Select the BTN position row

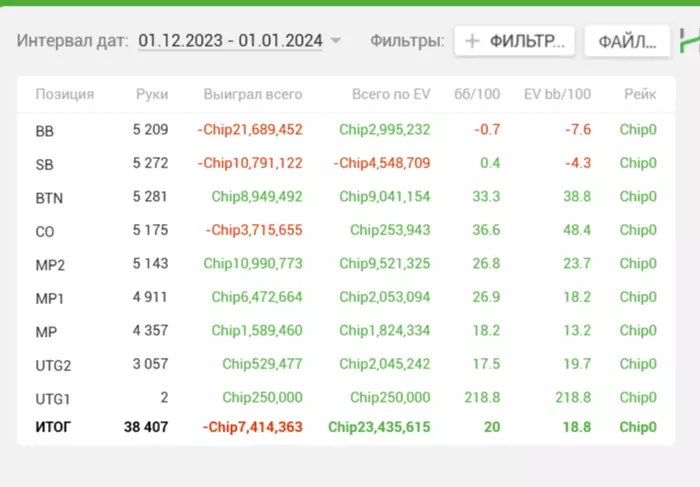[x=49, y=197]
